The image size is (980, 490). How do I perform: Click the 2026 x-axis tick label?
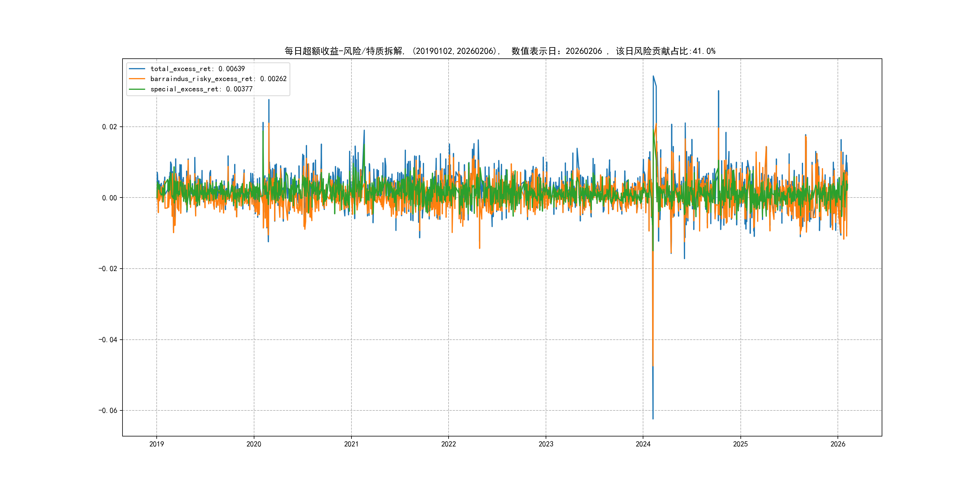click(838, 444)
